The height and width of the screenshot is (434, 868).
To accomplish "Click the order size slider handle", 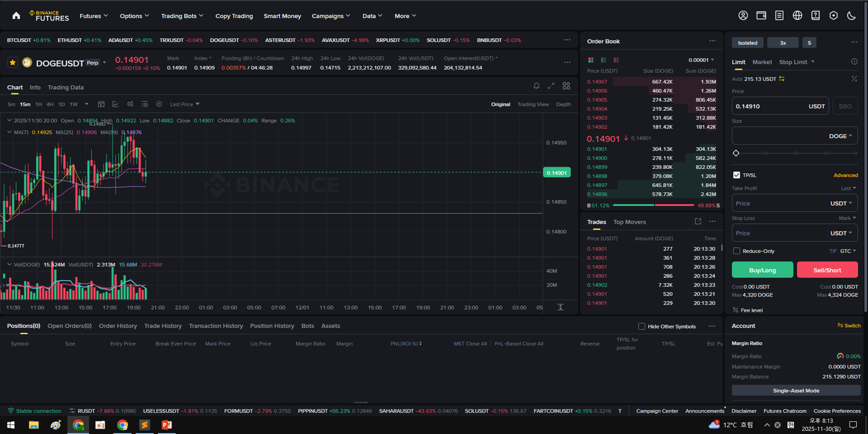I will point(736,153).
